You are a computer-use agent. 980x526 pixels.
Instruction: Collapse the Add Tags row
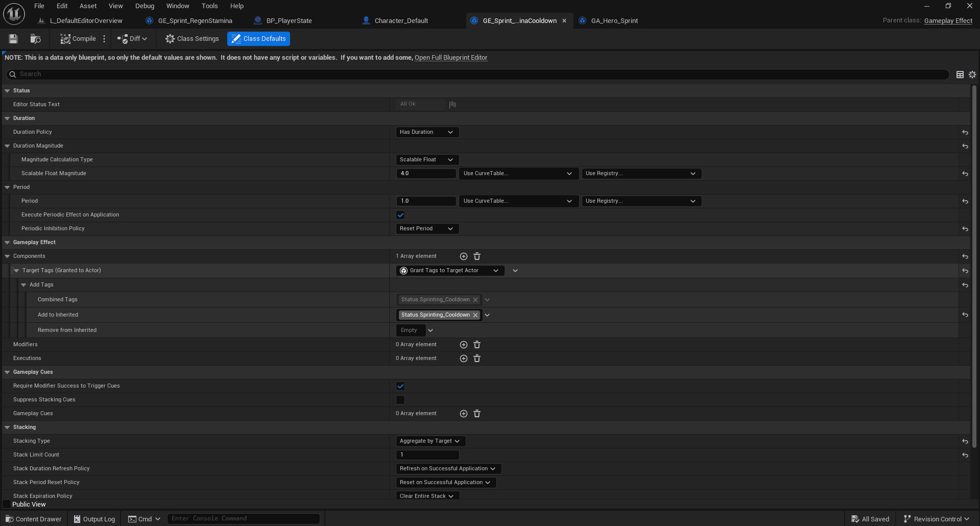23,285
